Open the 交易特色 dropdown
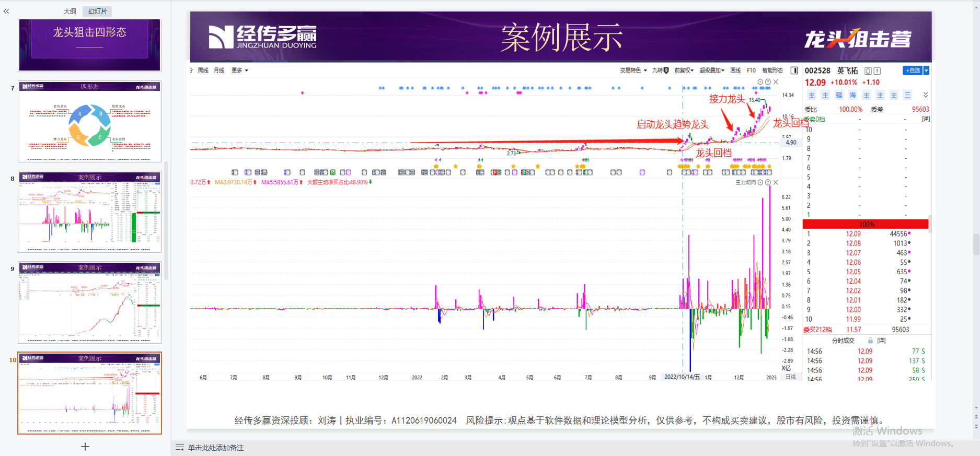 pos(633,71)
